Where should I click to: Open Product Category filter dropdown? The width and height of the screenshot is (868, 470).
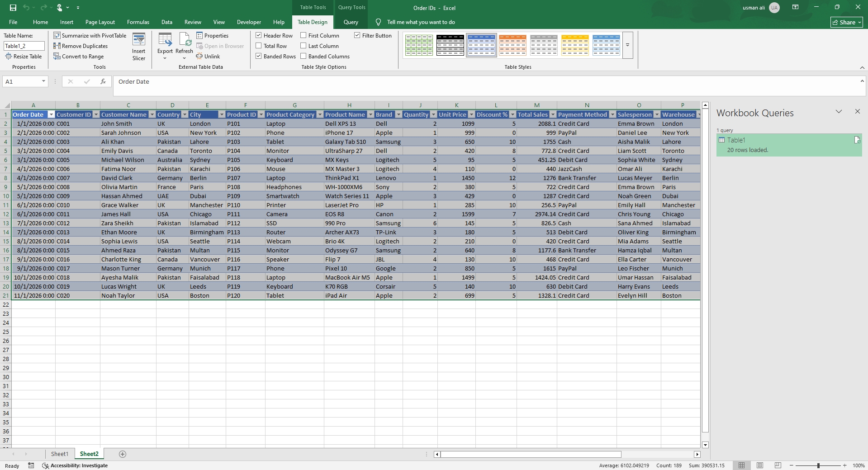(x=320, y=115)
